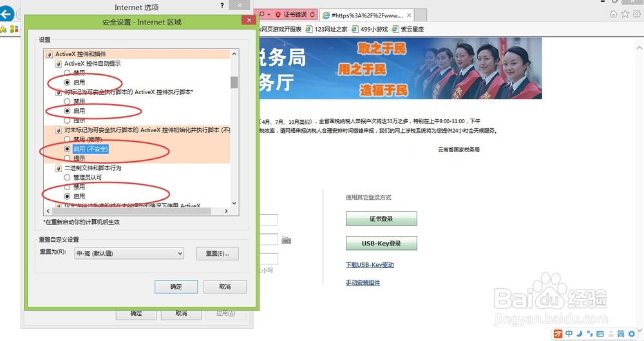Open the 重置为 中-高 (默认值) dropdown
Screen dimensions: 644x341
coord(129,253)
